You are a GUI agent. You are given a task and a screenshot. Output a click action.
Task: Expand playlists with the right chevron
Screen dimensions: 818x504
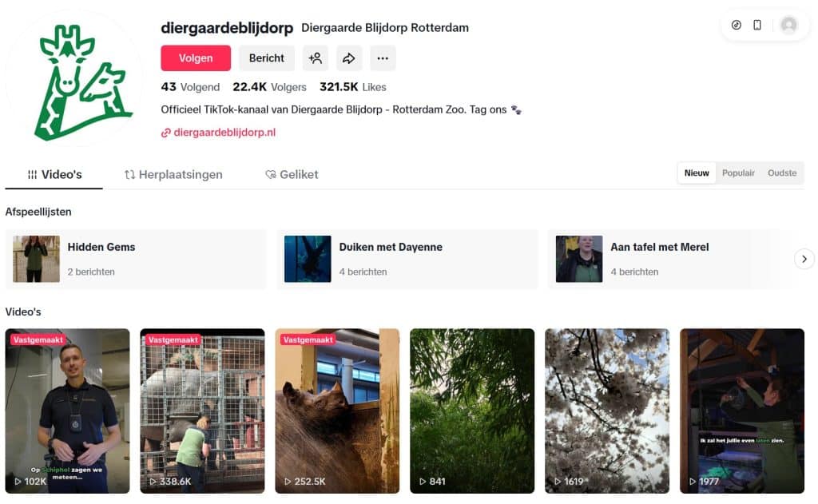(x=804, y=259)
